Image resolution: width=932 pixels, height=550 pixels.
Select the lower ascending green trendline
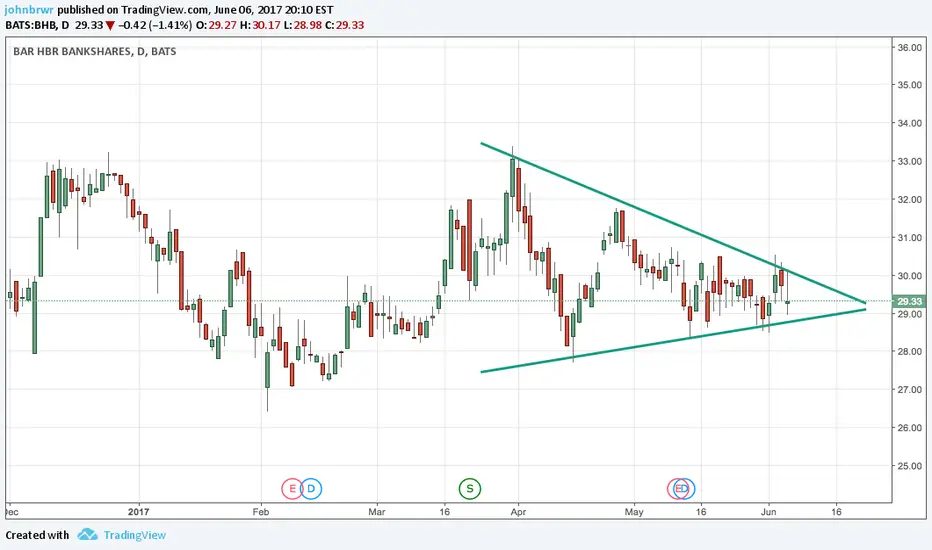point(672,341)
